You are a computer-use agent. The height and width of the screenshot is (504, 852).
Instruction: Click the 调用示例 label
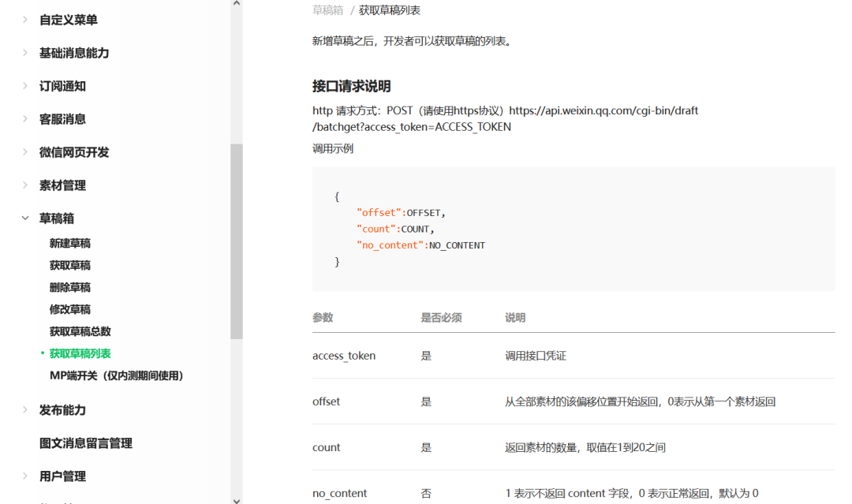click(x=333, y=149)
